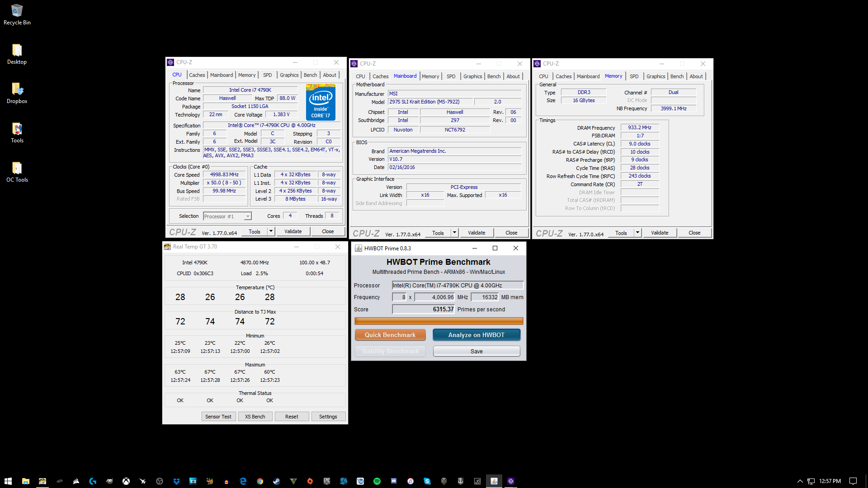Open Graphics tab in the Mainboard CPU-Z window

pyautogui.click(x=472, y=76)
